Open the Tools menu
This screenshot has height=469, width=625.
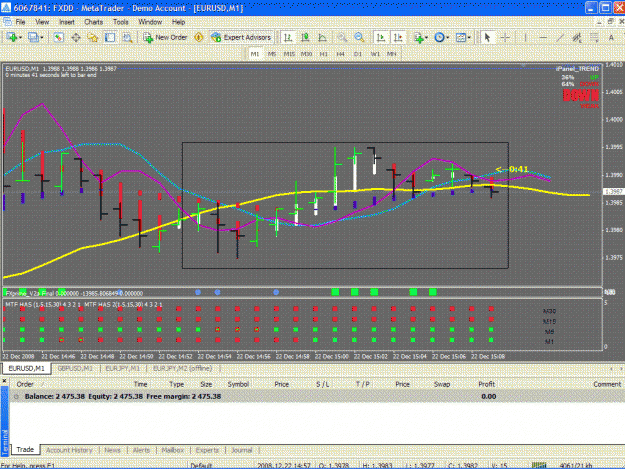[x=121, y=22]
